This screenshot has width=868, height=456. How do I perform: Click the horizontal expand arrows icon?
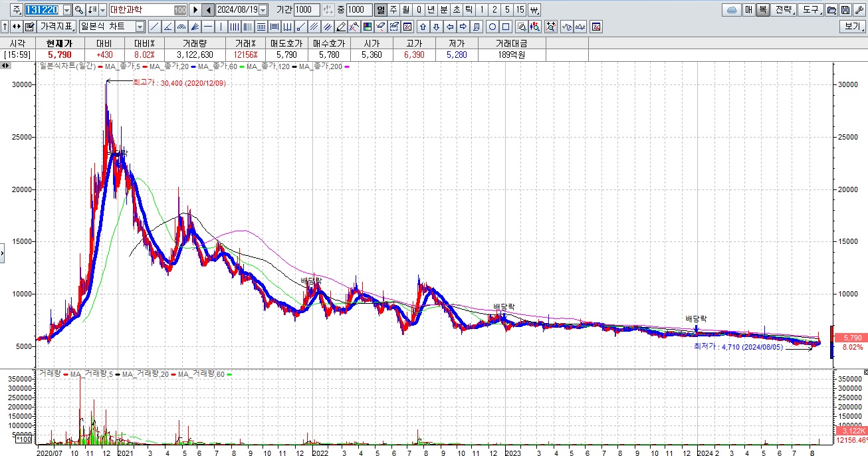[16, 27]
